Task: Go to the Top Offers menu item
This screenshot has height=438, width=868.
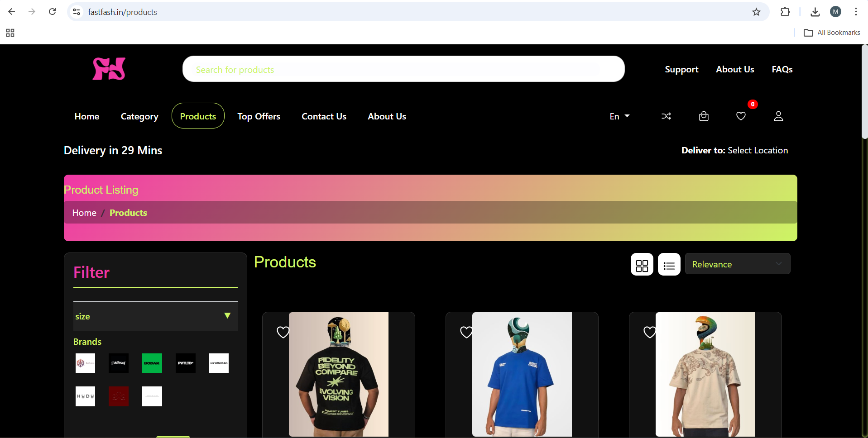Action: coord(259,116)
